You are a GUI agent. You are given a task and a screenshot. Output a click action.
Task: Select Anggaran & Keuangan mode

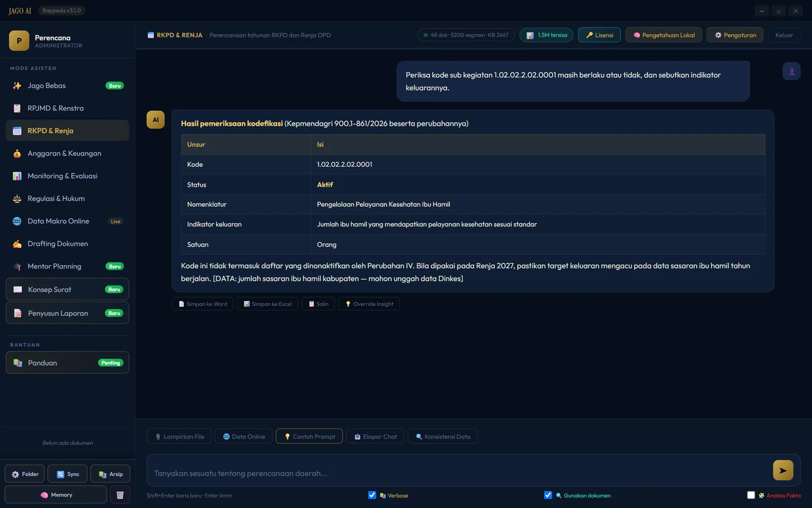point(67,153)
